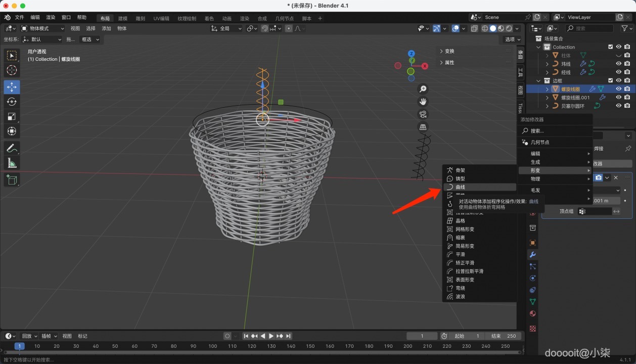
Task: Uncheck the Collection exclude checkbox
Action: pos(610,47)
